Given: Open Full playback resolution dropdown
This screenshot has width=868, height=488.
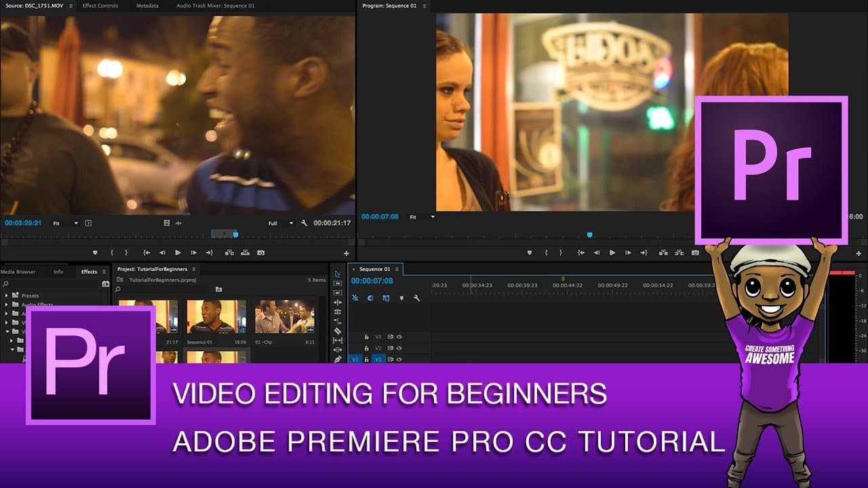Looking at the screenshot, I should pyautogui.click(x=281, y=223).
